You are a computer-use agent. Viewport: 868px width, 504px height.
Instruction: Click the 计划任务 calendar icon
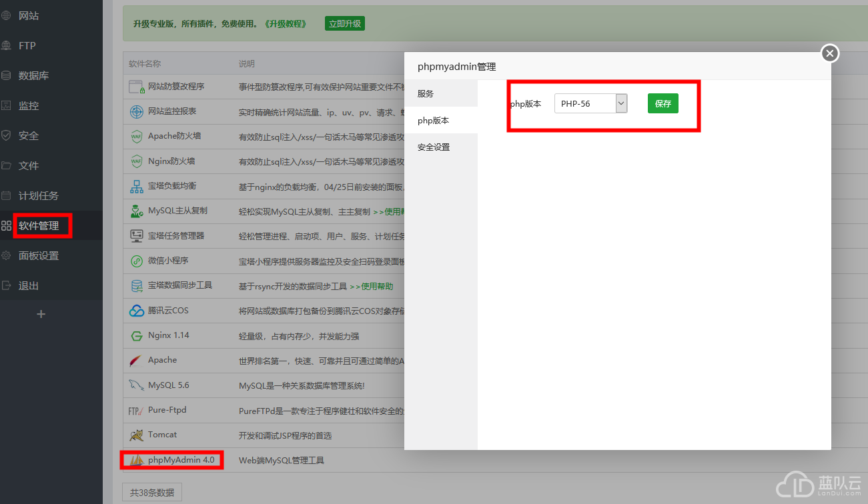click(6, 195)
